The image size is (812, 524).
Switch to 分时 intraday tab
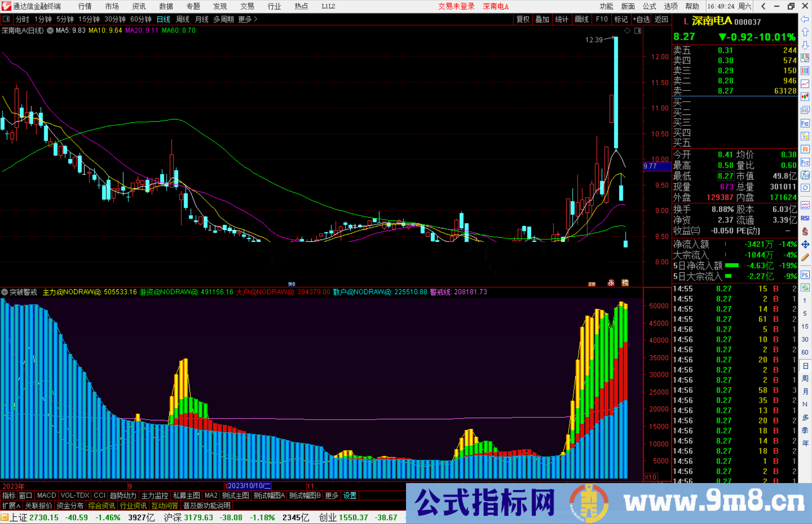[22, 19]
